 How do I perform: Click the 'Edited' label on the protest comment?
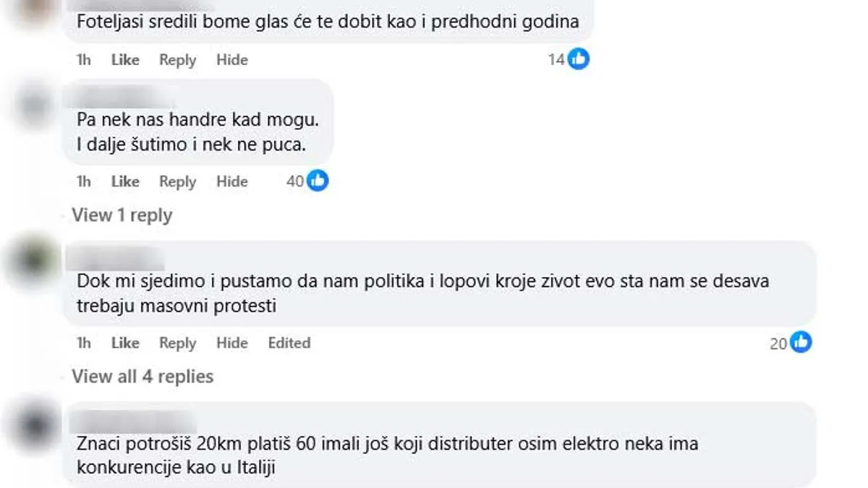[289, 343]
